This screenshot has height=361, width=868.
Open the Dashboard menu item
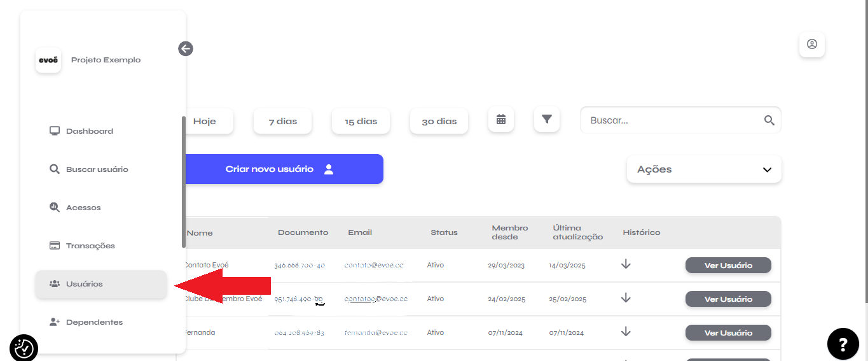(x=101, y=131)
